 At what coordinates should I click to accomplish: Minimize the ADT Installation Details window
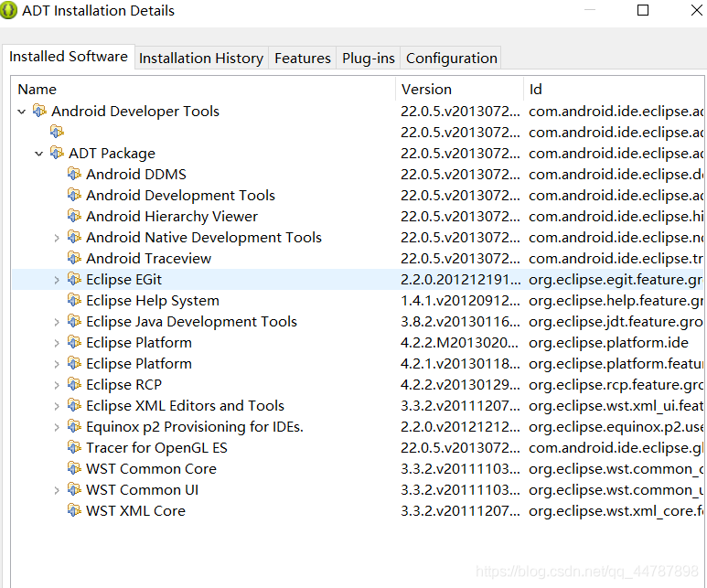[x=590, y=10]
